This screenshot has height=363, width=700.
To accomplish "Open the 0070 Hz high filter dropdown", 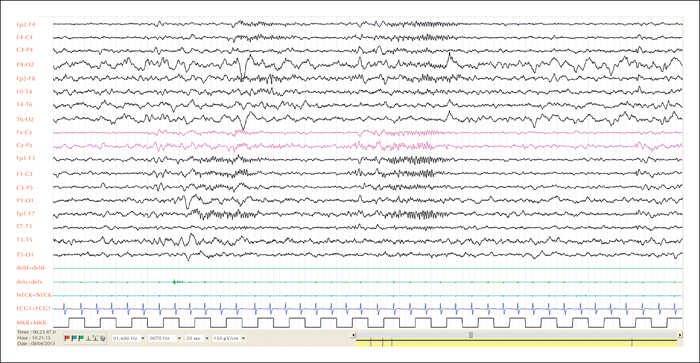I will point(179,338).
